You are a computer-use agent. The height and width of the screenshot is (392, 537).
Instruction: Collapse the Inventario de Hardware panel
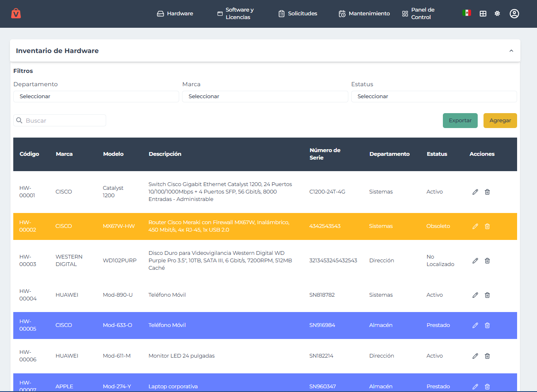coord(511,51)
